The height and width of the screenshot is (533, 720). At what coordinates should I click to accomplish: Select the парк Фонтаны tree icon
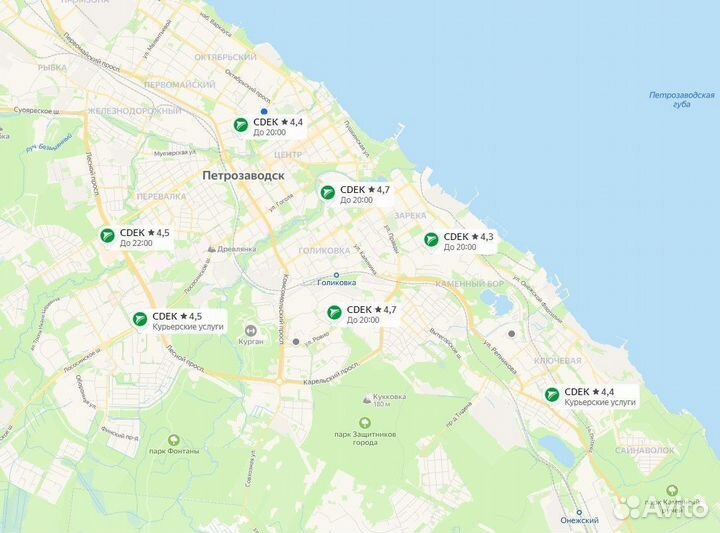(174, 440)
